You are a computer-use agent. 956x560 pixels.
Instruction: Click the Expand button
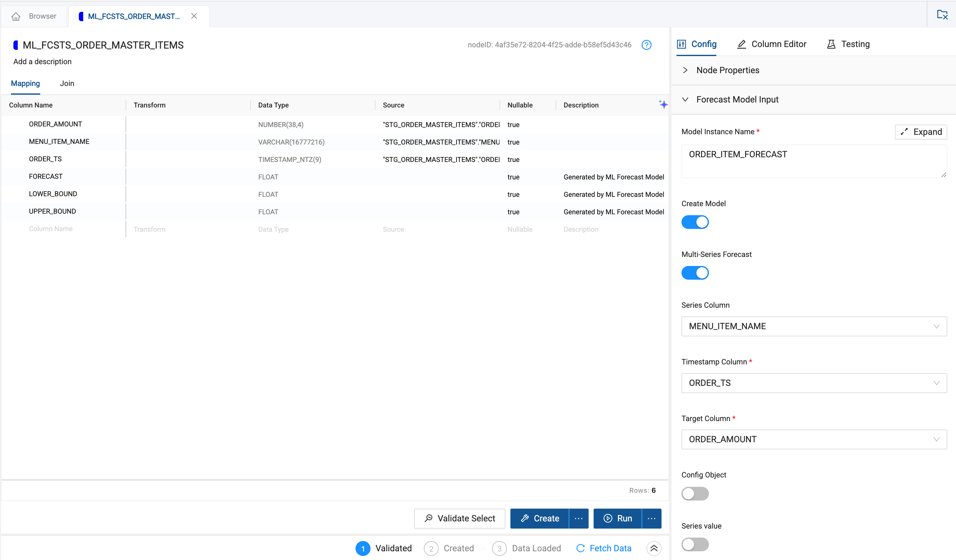coord(921,131)
